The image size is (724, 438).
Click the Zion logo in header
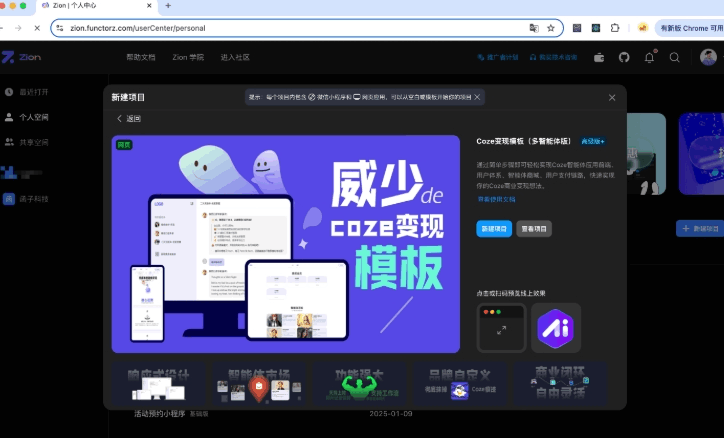pyautogui.click(x=21, y=57)
